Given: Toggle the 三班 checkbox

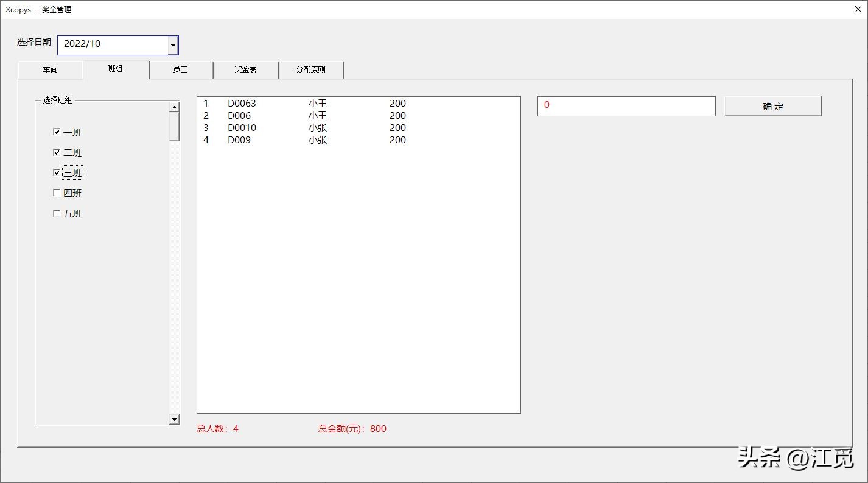Looking at the screenshot, I should (x=57, y=172).
